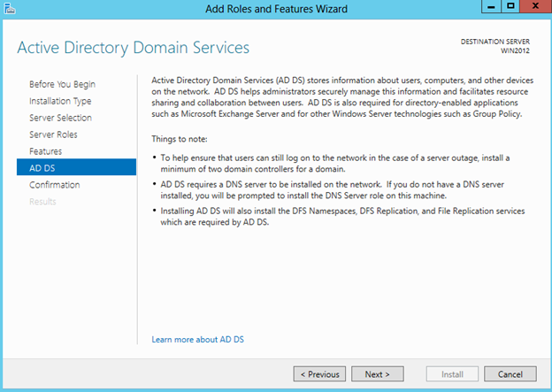Maximize the wizard window
Image resolution: width=552 pixels, height=392 pixels.
pos(510,7)
